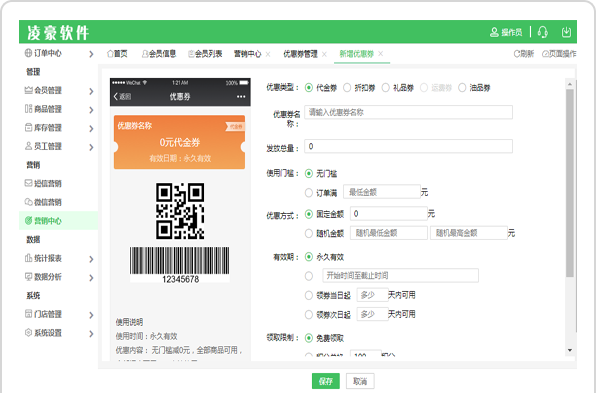Expand 员工管理 submenu arrow
The height and width of the screenshot is (393, 596).
pos(91,147)
